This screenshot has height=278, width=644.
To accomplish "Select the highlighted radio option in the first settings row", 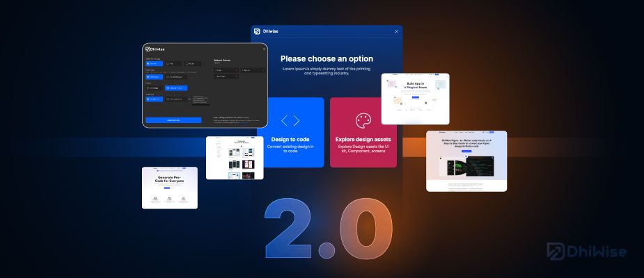I will pos(155,64).
